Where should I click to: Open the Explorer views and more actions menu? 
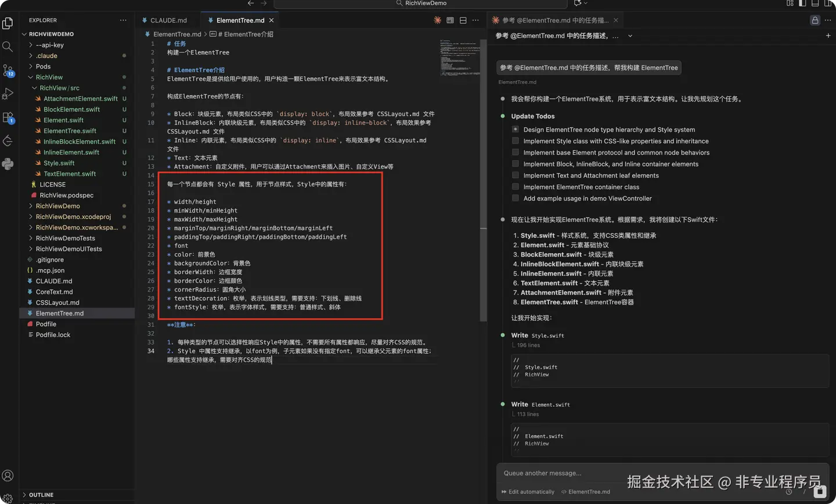[123, 20]
